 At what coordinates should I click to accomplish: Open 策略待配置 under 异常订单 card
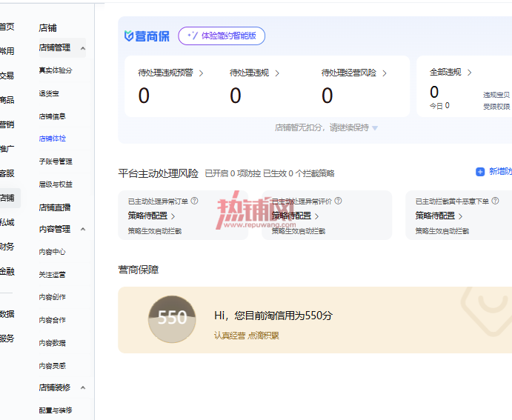point(151,216)
